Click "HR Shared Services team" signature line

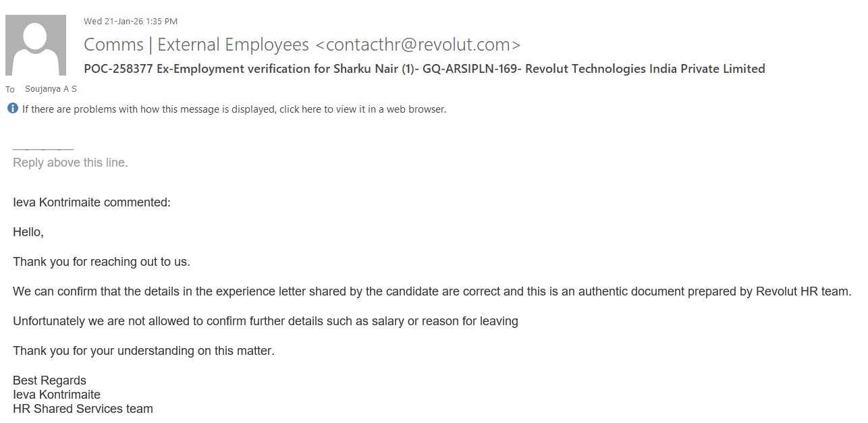[82, 409]
